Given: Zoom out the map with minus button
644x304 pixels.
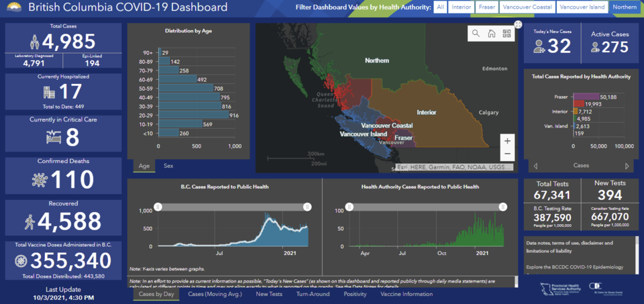Looking at the screenshot, I should (x=507, y=154).
